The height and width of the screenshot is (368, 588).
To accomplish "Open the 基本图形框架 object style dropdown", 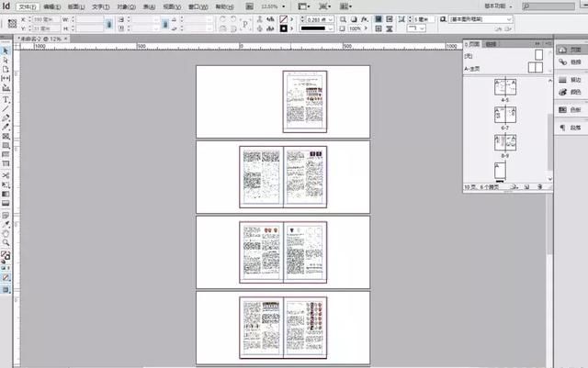I will [x=481, y=19].
